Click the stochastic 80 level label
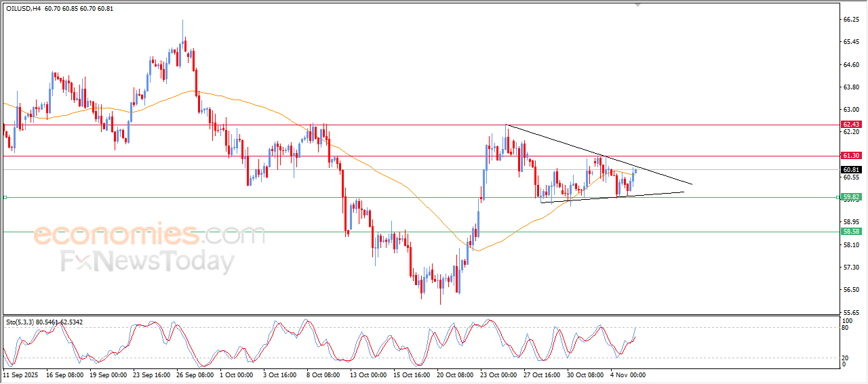 844,328
